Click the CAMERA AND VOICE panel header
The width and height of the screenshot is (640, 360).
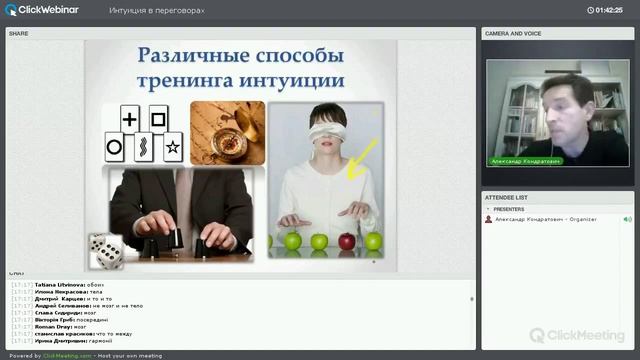pyautogui.click(x=558, y=33)
